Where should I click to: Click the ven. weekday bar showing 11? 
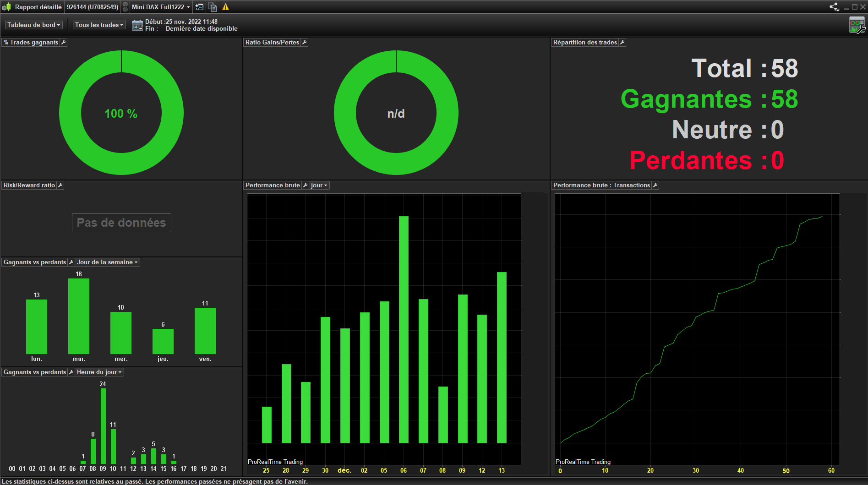click(205, 331)
